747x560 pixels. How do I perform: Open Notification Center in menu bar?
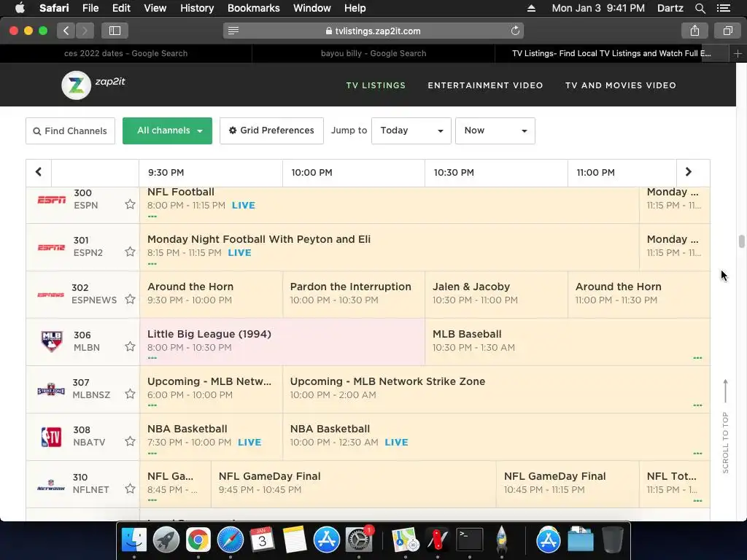[x=723, y=8]
